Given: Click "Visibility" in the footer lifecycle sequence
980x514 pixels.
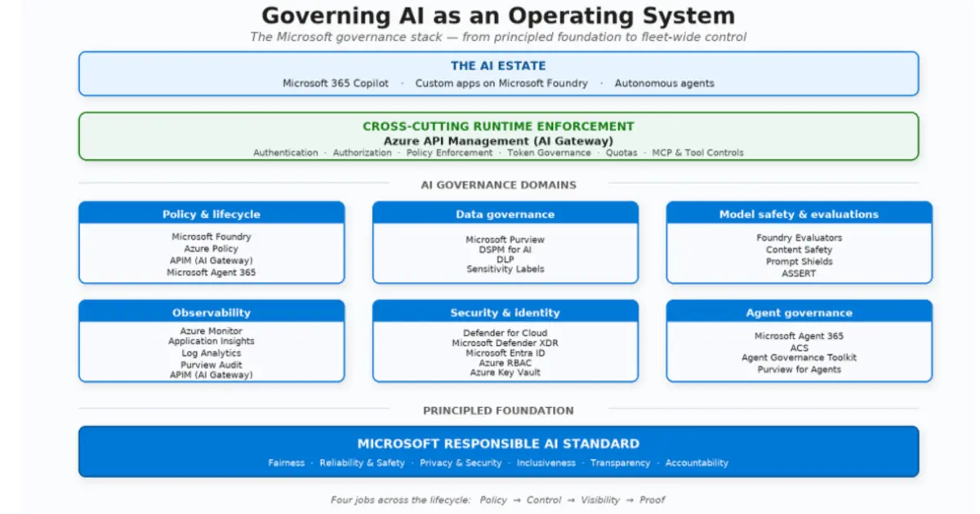Looking at the screenshot, I should point(600,499).
